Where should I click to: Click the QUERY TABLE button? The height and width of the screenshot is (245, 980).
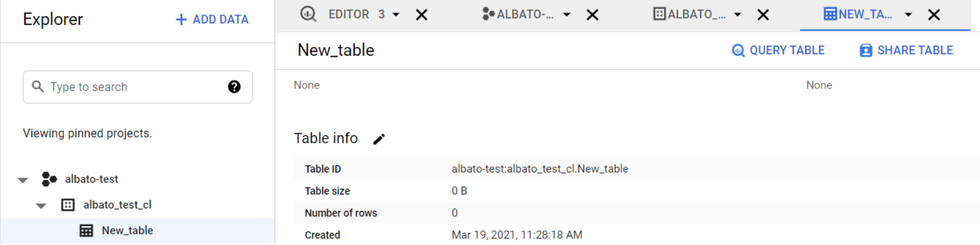click(x=778, y=51)
